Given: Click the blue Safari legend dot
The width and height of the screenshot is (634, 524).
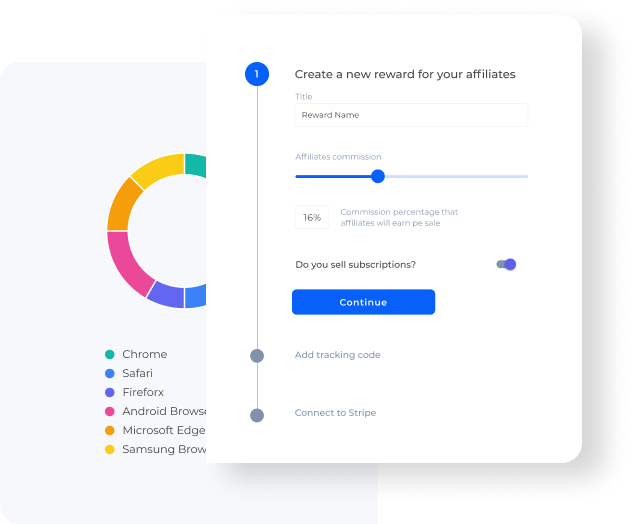Looking at the screenshot, I should pos(110,373).
